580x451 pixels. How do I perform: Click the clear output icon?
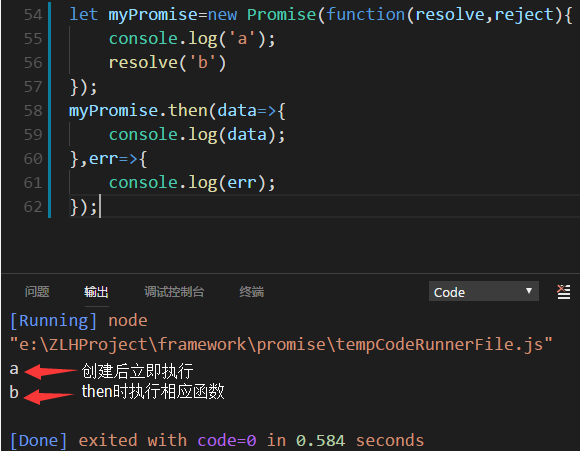(563, 292)
